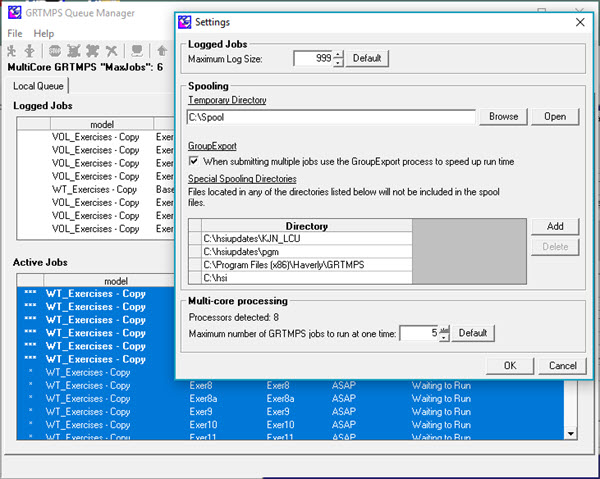
Task: Increase Maximum Log Size with up arrow
Action: [338, 54]
